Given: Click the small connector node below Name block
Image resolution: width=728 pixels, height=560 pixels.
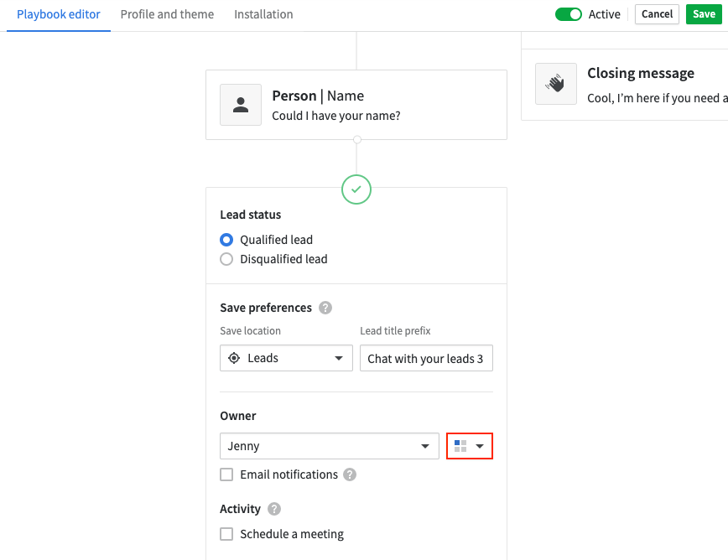Looking at the screenshot, I should [356, 140].
